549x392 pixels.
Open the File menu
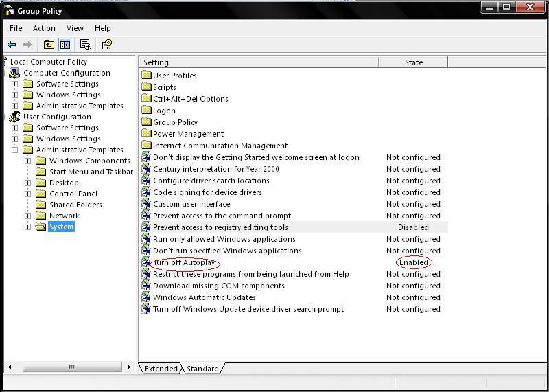[x=16, y=28]
